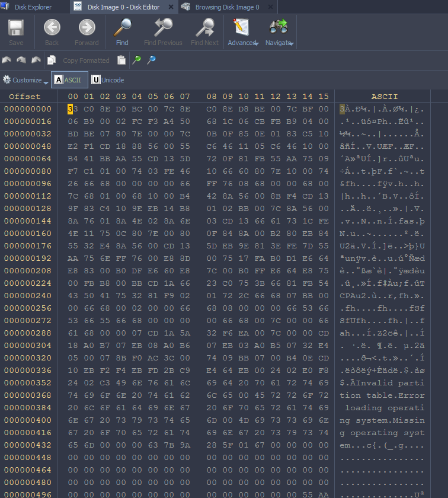Click the blue pin icon

151,60
